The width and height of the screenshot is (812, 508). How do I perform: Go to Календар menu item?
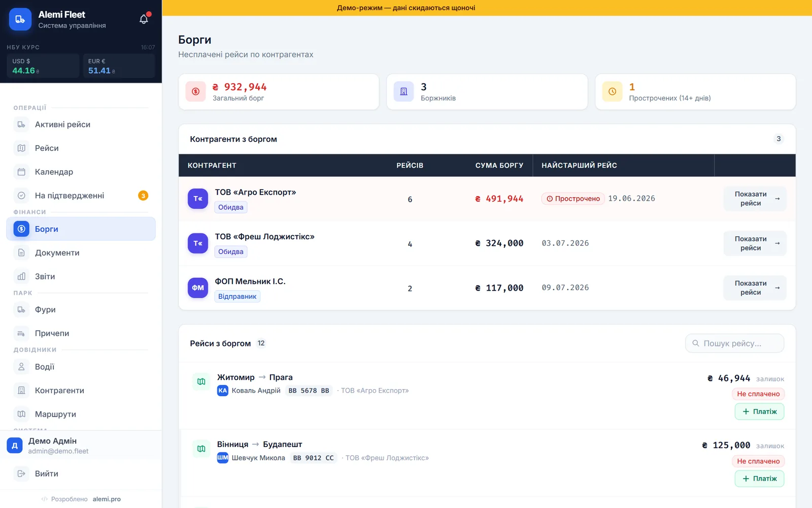pyautogui.click(x=81, y=172)
